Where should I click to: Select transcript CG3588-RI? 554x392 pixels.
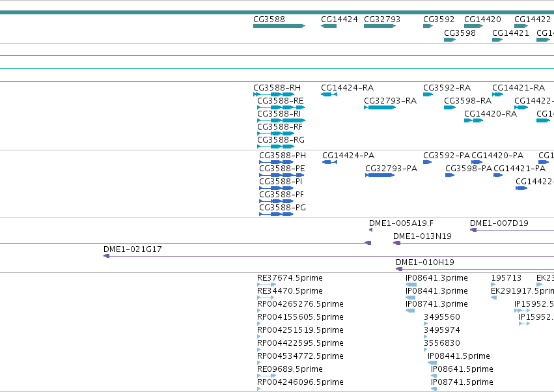(281, 120)
